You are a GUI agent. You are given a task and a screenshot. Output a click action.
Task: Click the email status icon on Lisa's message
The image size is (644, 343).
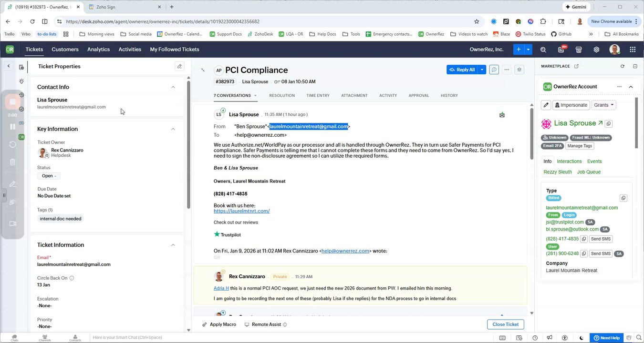pos(502,115)
